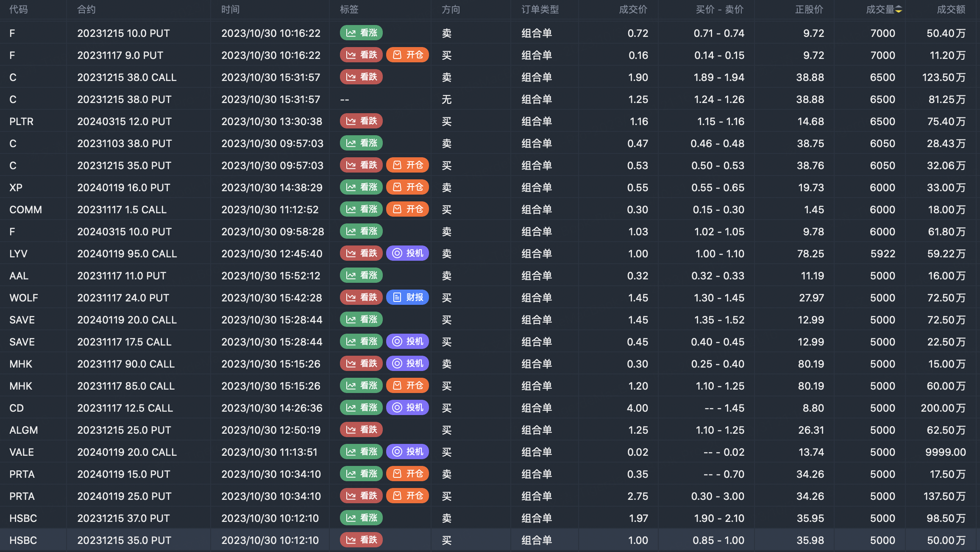Click the 时间 column header

click(231, 9)
